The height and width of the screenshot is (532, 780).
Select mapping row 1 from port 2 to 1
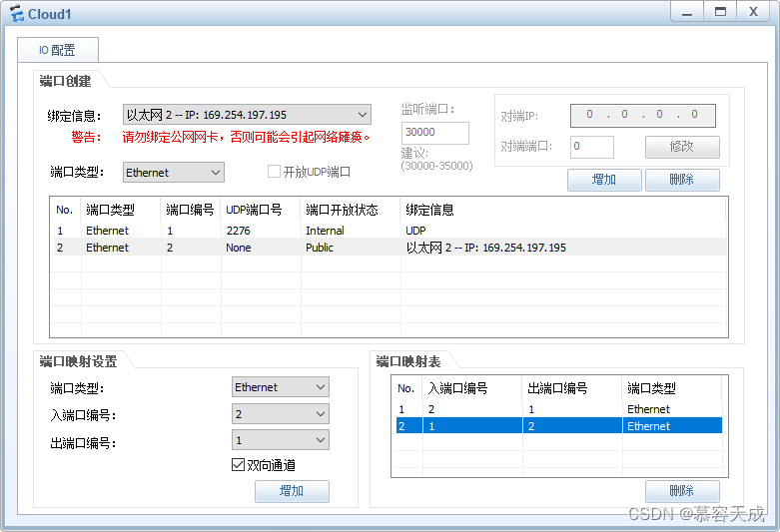(x=557, y=409)
